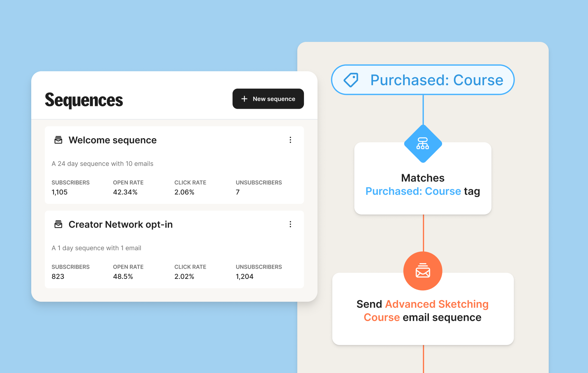This screenshot has width=588, height=373.
Task: Select the Matches Purchased: Course tag card
Action: [x=423, y=187]
